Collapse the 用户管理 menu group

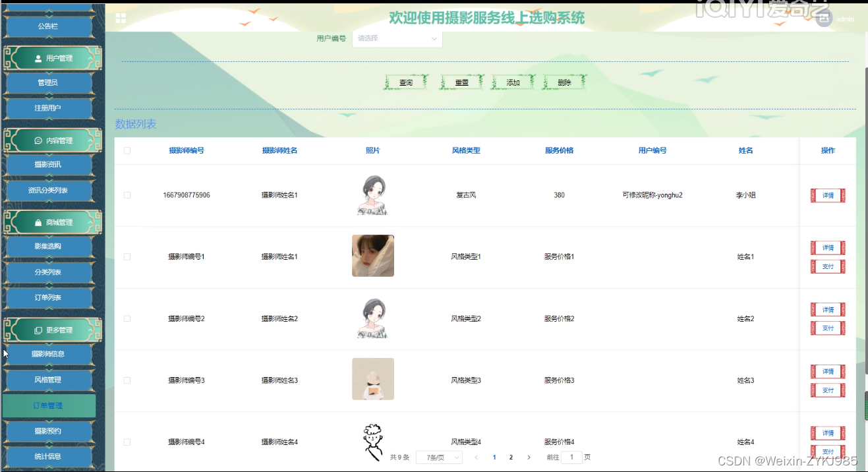(53, 59)
